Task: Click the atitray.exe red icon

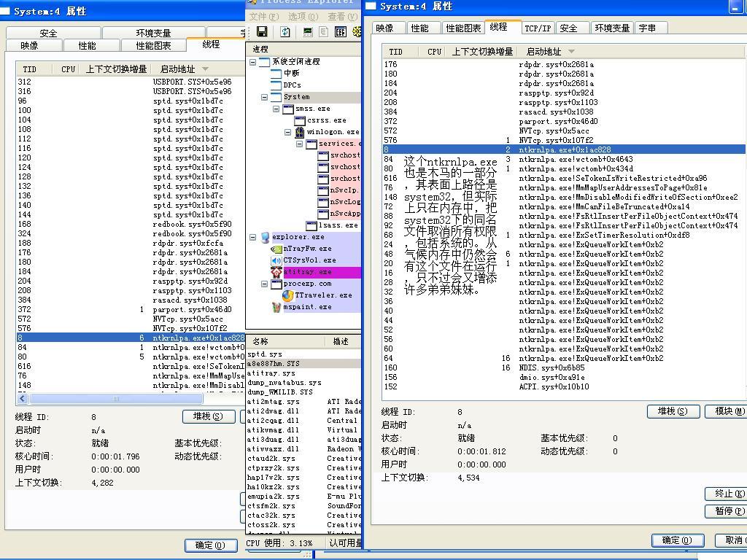Action: pyautogui.click(x=276, y=272)
